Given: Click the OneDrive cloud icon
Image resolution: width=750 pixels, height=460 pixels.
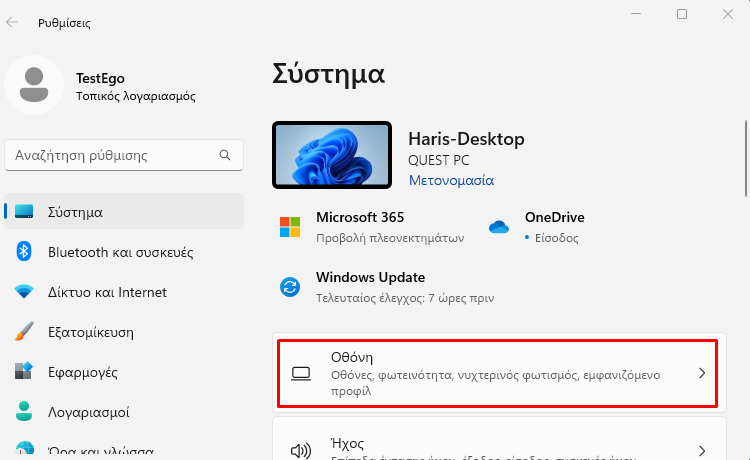Looking at the screenshot, I should pyautogui.click(x=499, y=227).
